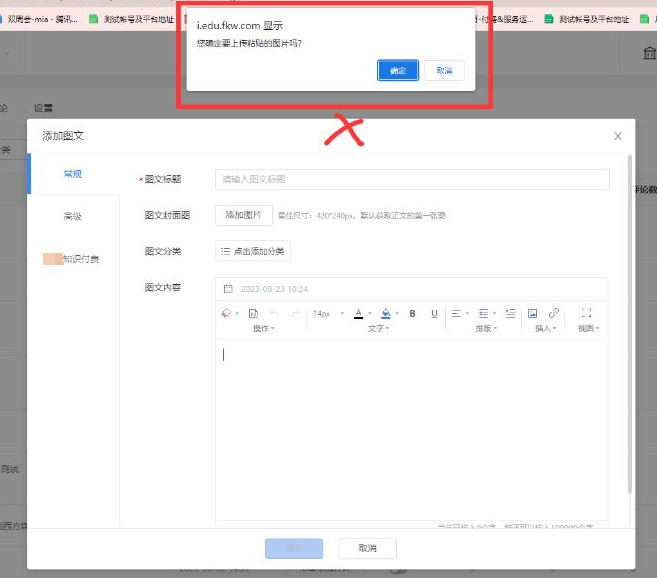Image resolution: width=657 pixels, height=578 pixels.
Task: Switch to the 常规 tab
Action: (73, 174)
